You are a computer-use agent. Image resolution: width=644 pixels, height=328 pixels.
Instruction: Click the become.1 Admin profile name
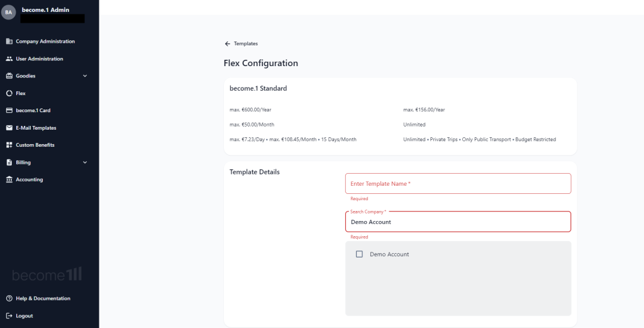(45, 10)
